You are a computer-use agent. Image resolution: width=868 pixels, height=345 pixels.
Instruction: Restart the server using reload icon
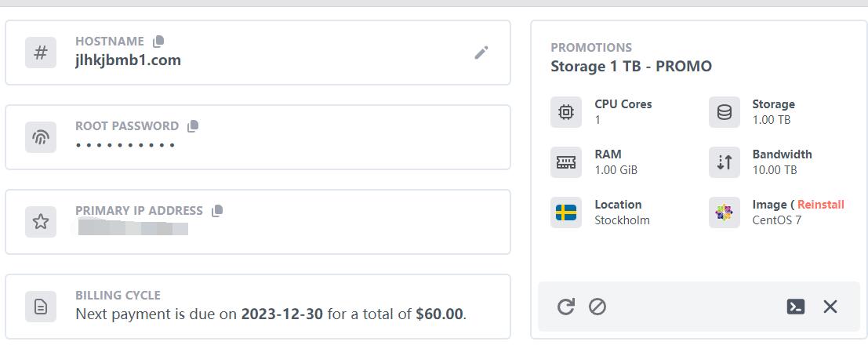pyautogui.click(x=565, y=307)
